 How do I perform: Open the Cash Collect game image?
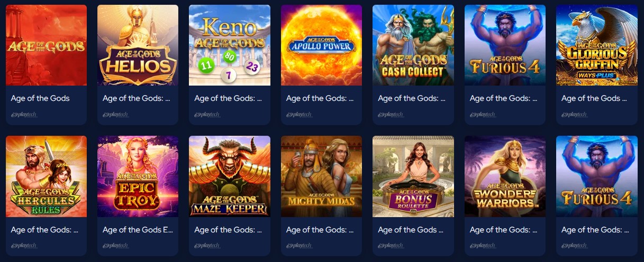[x=413, y=45]
